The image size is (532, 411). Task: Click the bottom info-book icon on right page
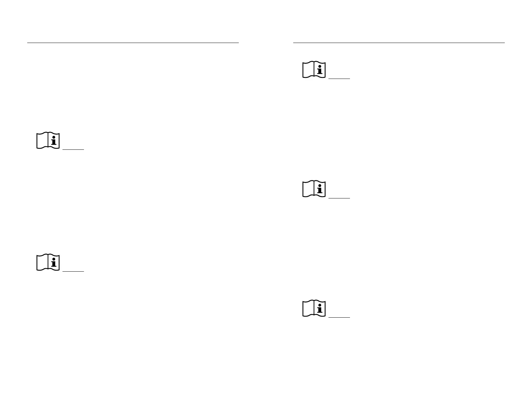[x=314, y=308]
